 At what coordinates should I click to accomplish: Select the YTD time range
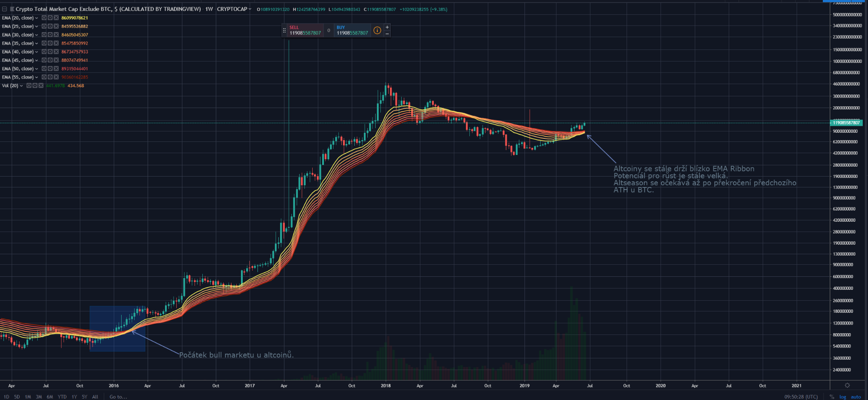click(62, 397)
